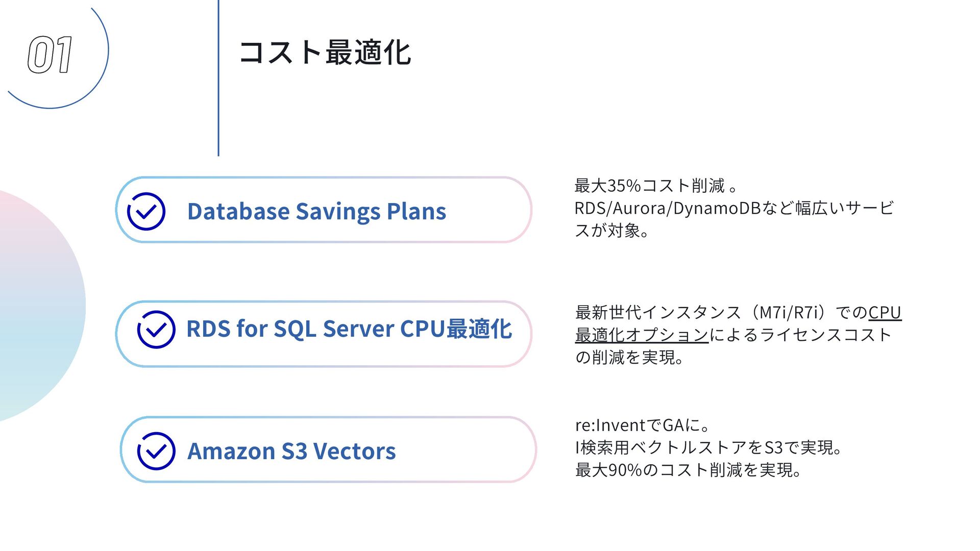Click the スが対象 text line

point(611,231)
